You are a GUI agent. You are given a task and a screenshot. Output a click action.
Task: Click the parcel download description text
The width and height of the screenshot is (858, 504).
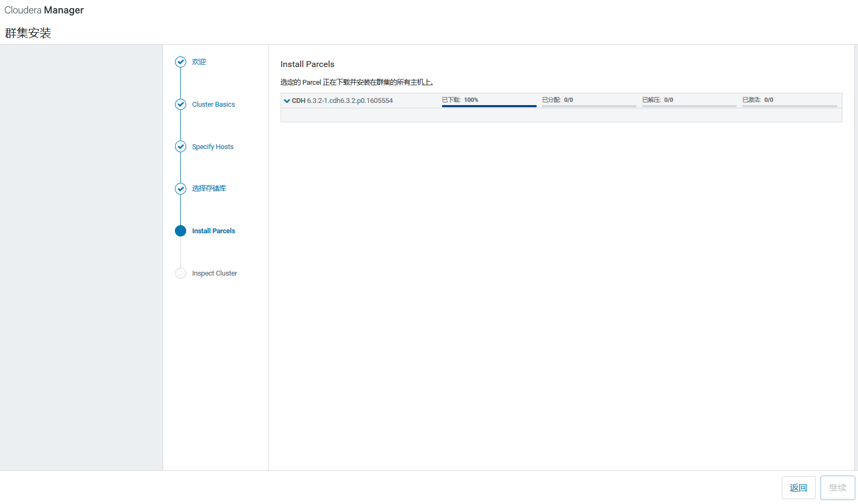click(357, 83)
